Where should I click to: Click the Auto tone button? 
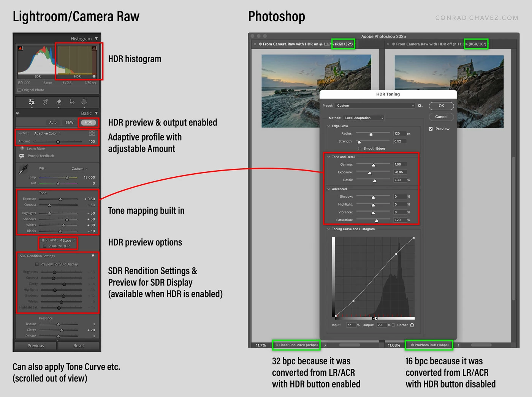pos(53,123)
